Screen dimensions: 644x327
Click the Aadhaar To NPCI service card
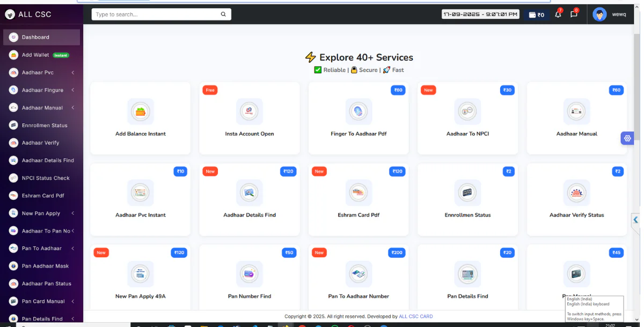click(x=467, y=118)
